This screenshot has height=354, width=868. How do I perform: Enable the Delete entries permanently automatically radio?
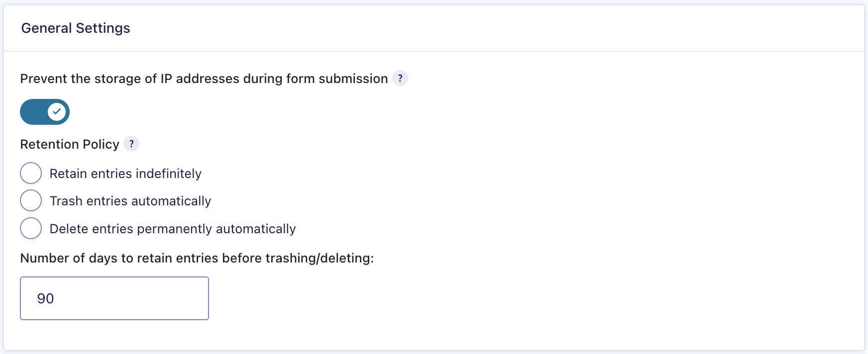click(31, 229)
